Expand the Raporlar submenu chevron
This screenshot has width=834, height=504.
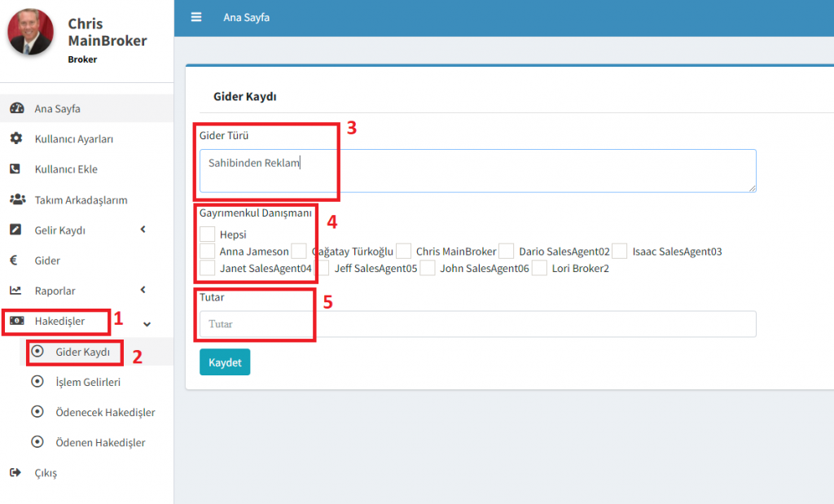coord(143,290)
